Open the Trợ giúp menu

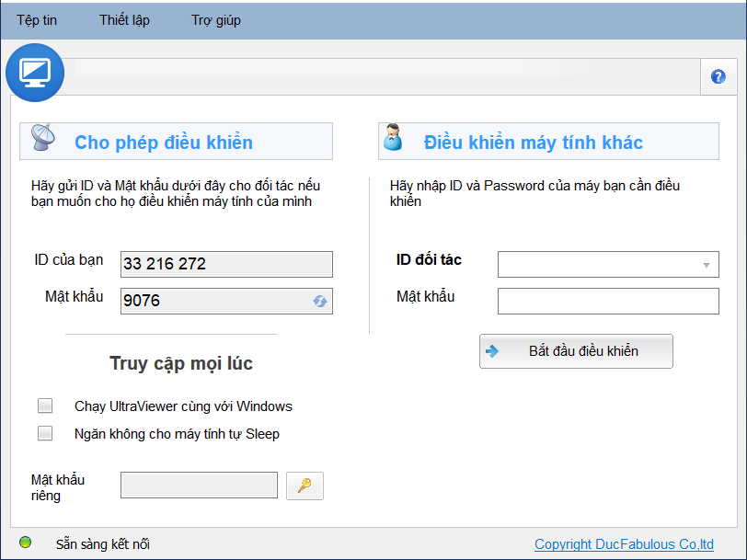pos(216,20)
